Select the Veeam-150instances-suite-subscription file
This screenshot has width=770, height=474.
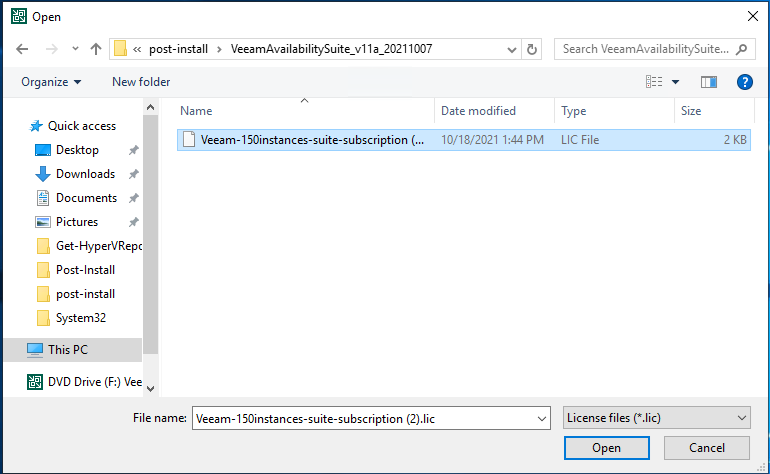(x=464, y=140)
